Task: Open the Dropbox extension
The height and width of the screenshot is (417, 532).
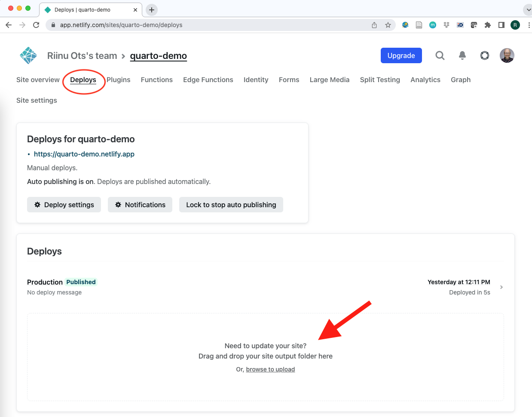Action: [446, 25]
